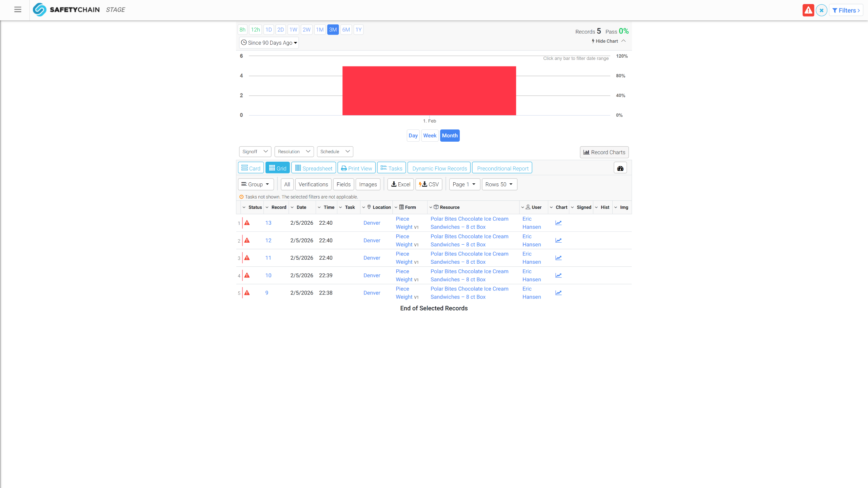Open the Rows 50 dropdown
Screen dimensions: 868x488
[499, 184]
